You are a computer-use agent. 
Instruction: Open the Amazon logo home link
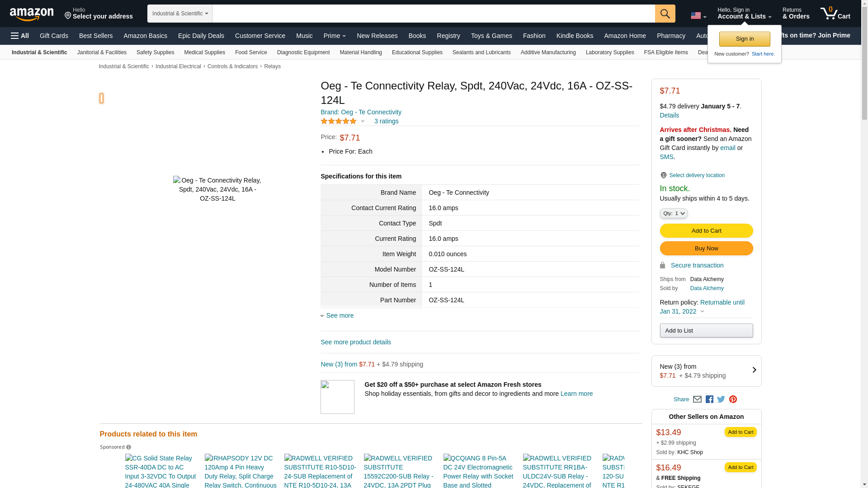click(x=32, y=14)
